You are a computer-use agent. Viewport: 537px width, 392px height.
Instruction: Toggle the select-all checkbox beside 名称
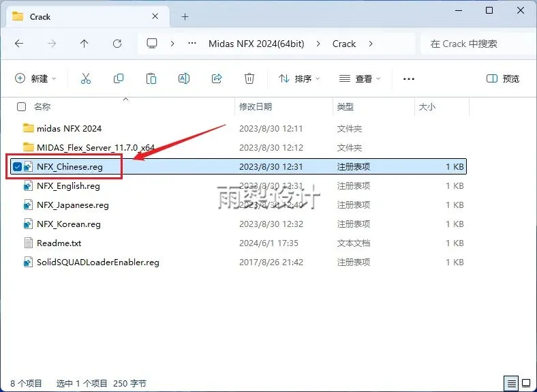(21, 107)
